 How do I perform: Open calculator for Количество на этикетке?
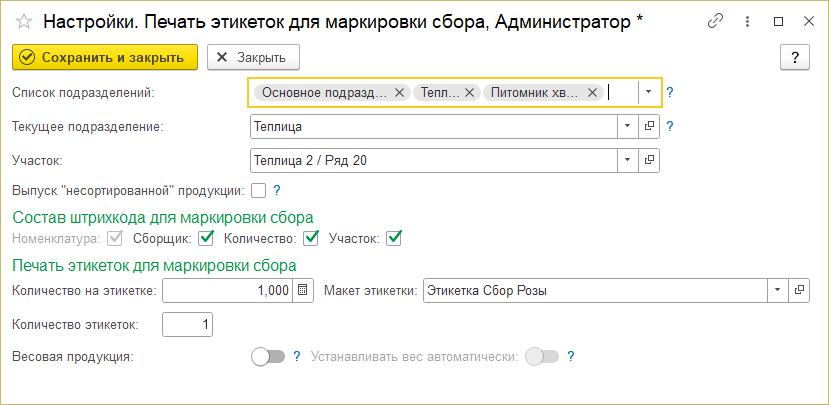(302, 290)
